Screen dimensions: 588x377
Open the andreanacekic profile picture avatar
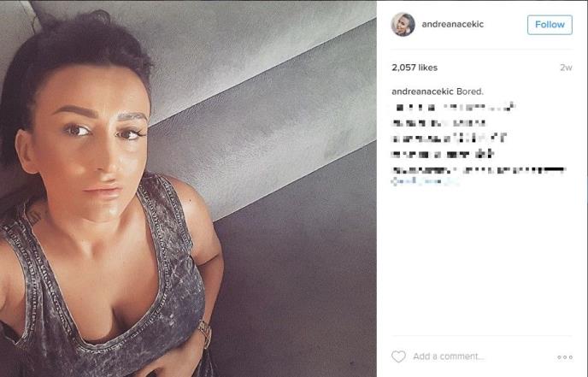coord(403,25)
